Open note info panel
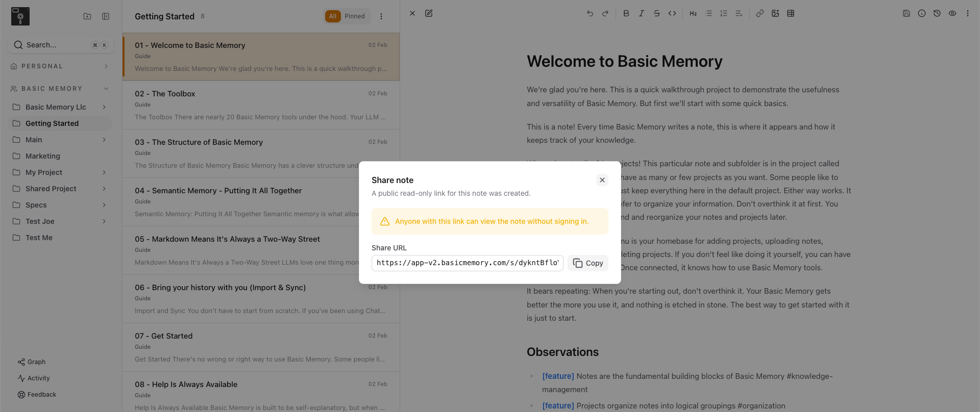Viewport: 980px width, 412px height. 922,14
